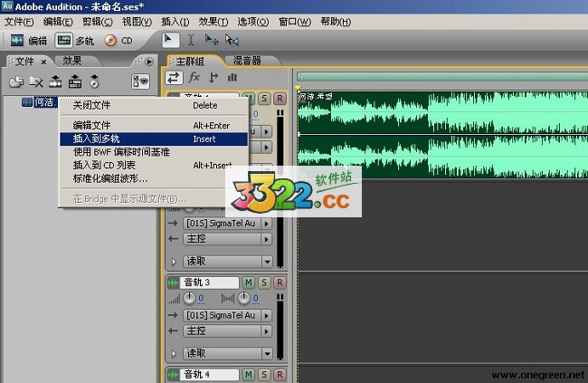
Task: Open 窗口(W) menu
Action: coord(295,22)
